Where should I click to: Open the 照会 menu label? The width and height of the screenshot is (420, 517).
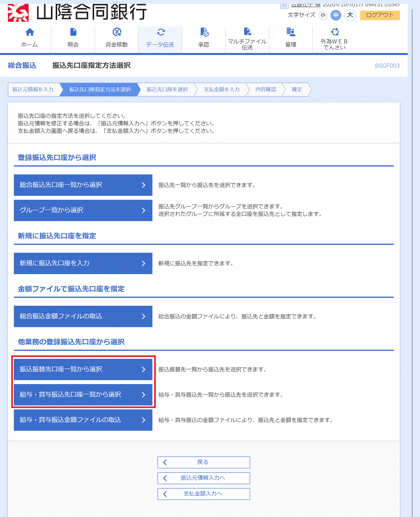73,45
